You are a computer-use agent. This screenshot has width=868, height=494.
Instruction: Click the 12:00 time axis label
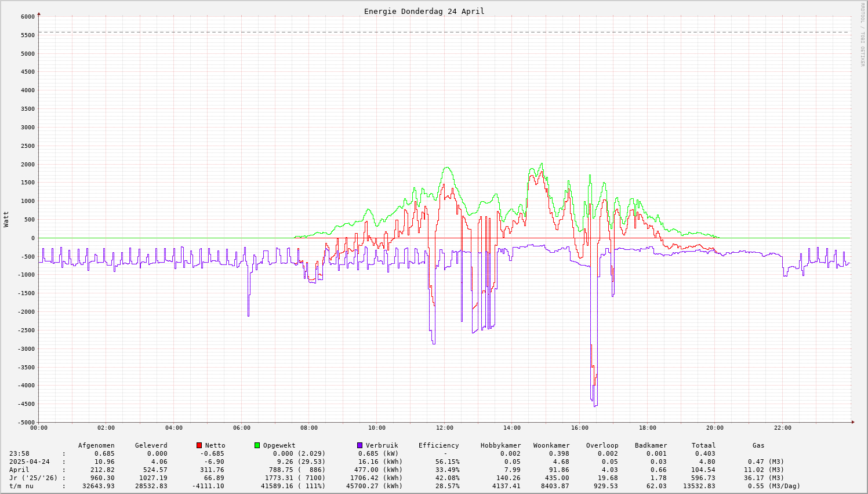444,428
